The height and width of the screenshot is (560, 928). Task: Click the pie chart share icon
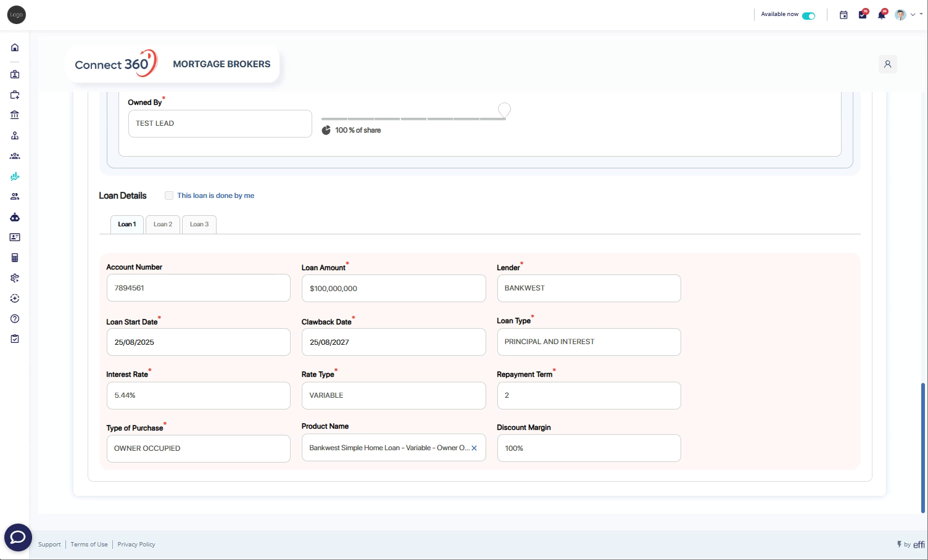tap(326, 130)
